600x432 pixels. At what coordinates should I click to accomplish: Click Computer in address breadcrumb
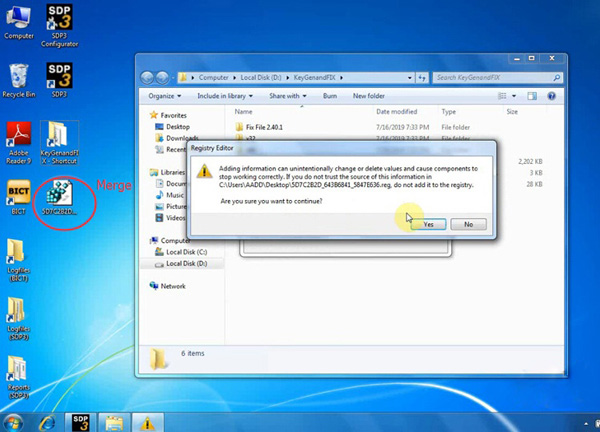214,78
